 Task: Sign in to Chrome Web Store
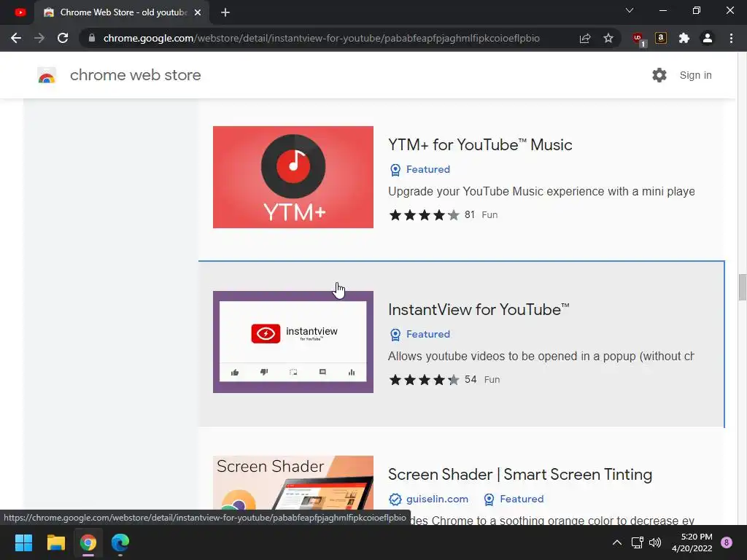tap(695, 75)
